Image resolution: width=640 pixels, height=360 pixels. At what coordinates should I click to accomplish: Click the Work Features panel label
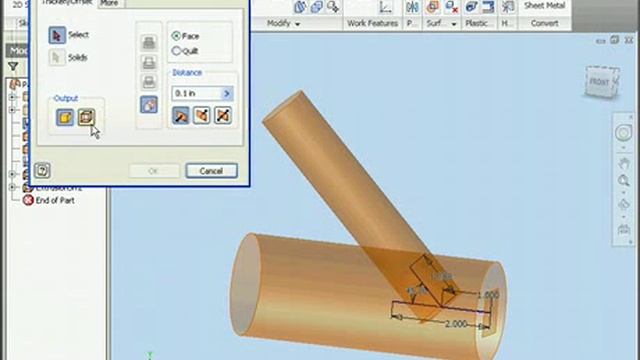click(x=372, y=23)
